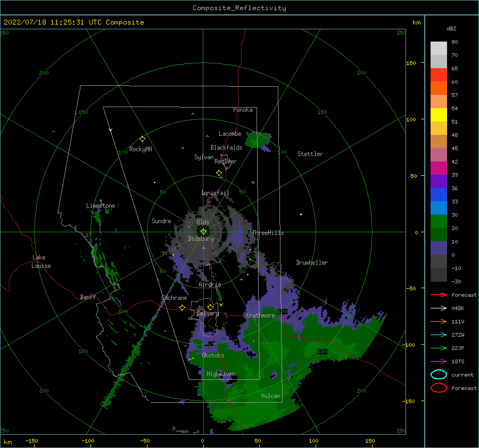The height and width of the screenshot is (448, 479).
Task: Click the red forecast arrow in legend
Action: pyautogui.click(x=439, y=295)
